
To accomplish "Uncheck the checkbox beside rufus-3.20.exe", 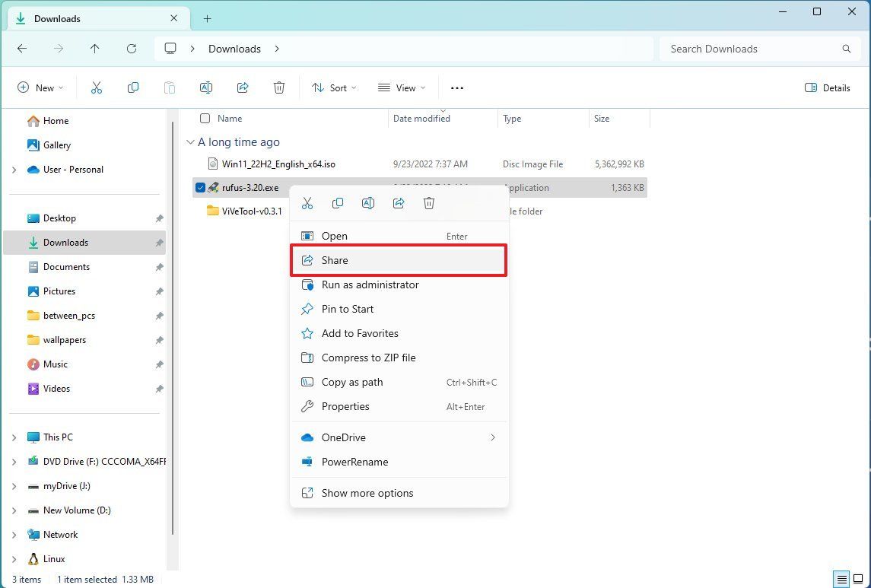I will coord(200,187).
